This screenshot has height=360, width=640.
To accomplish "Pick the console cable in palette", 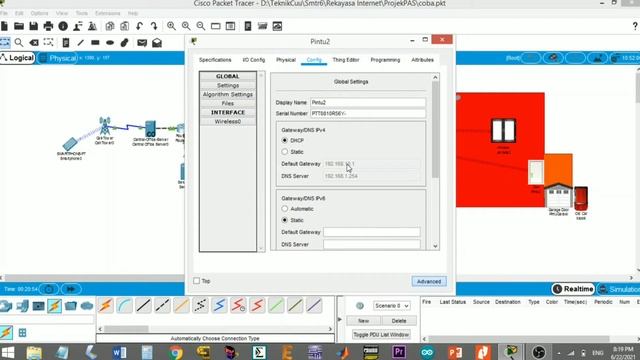I will click(x=124, y=305).
